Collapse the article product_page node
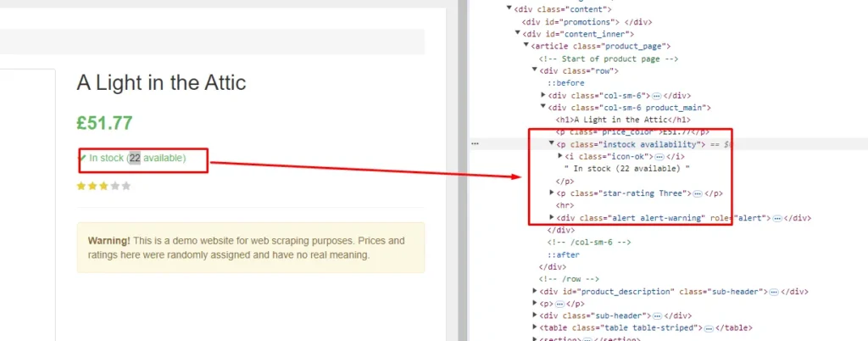 (526, 46)
